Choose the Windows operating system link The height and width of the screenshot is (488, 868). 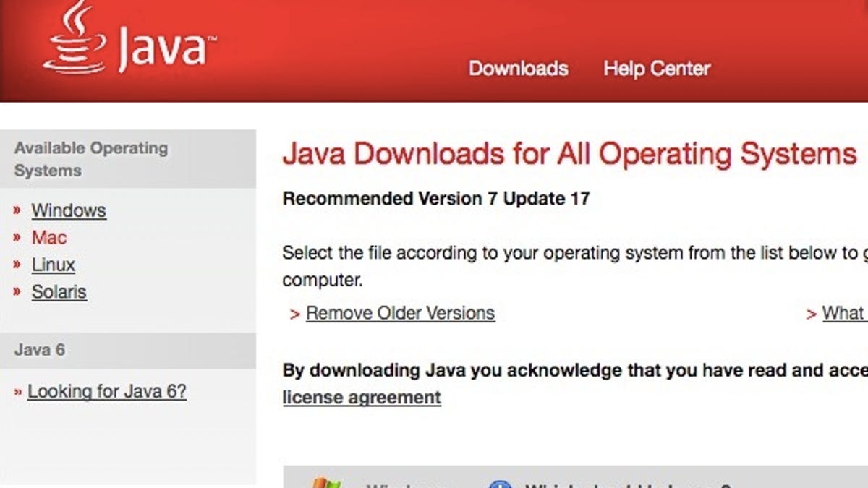69,210
